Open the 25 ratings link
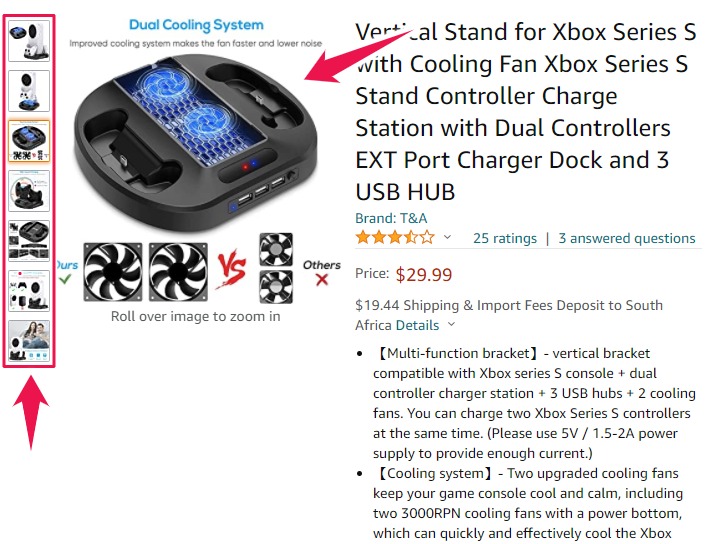The height and width of the screenshot is (544, 711). click(505, 238)
